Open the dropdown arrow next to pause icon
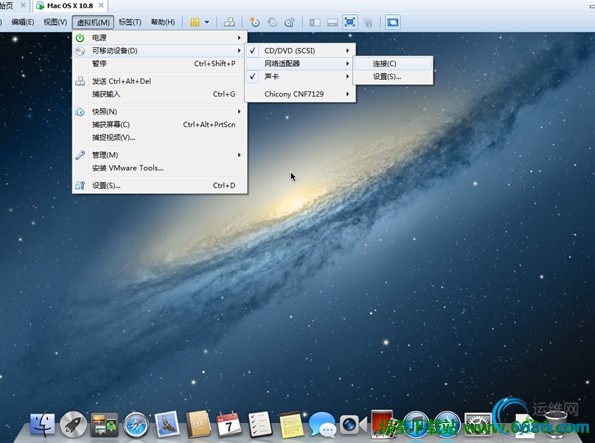The image size is (595, 443). 207,22
